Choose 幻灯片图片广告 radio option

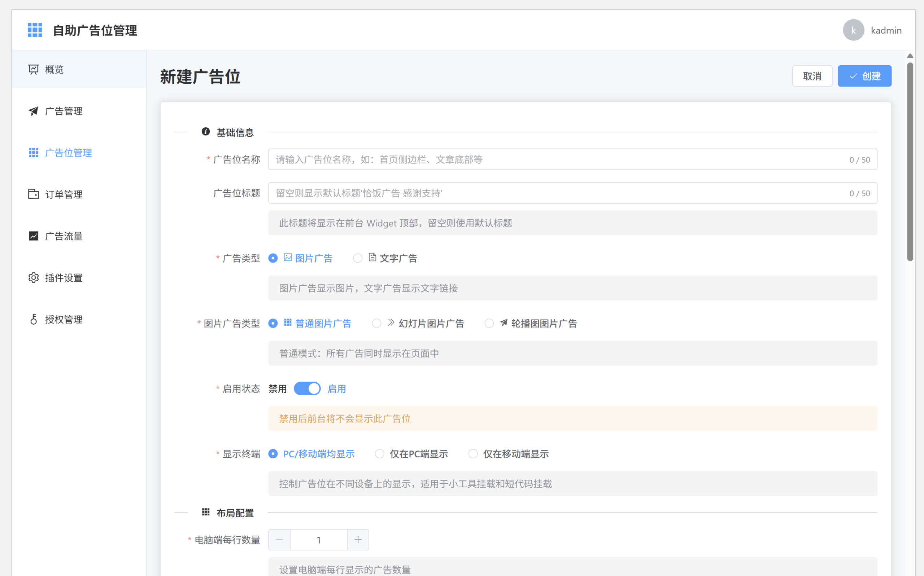376,324
